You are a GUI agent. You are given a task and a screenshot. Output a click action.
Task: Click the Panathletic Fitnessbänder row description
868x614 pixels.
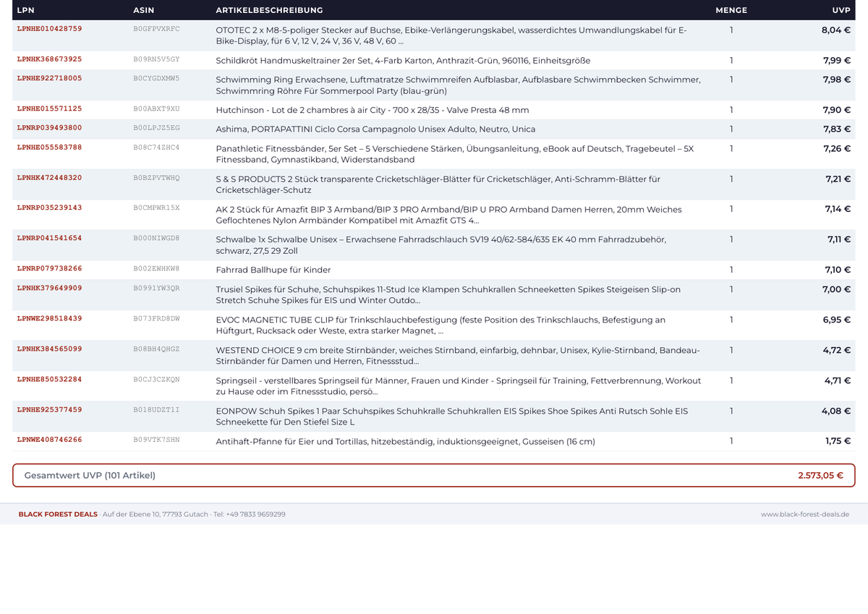tap(455, 154)
